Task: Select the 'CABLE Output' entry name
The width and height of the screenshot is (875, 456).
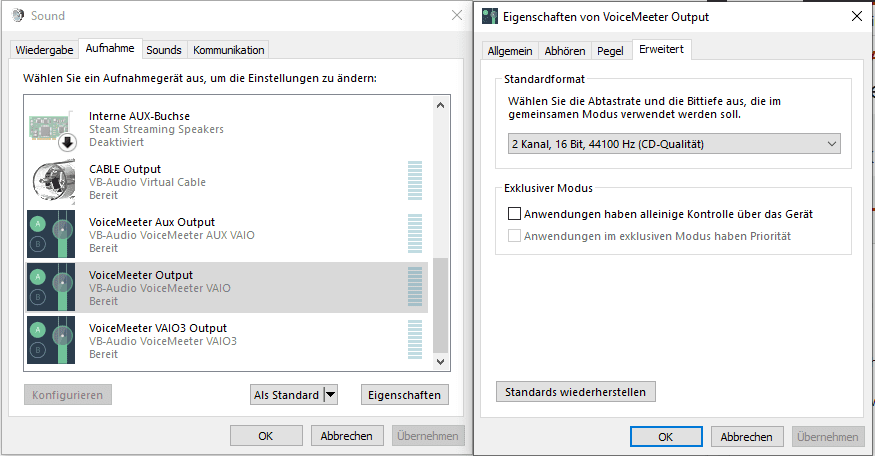Action: point(125,169)
